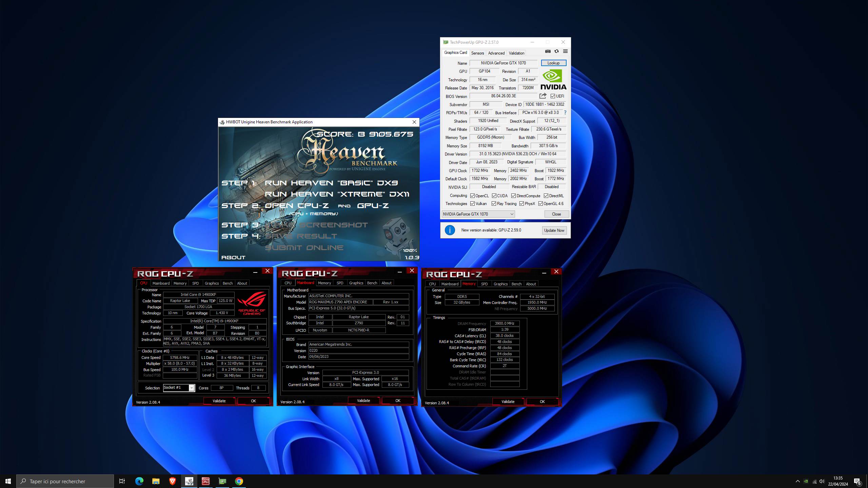Screen dimensions: 868x488
Task: Open Graphics tab in CPU-Z Memory window
Action: tap(500, 284)
